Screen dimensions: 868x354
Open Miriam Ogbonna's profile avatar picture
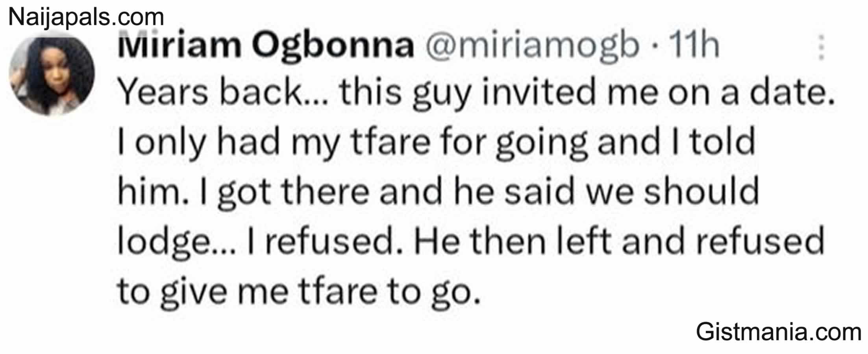click(52, 74)
